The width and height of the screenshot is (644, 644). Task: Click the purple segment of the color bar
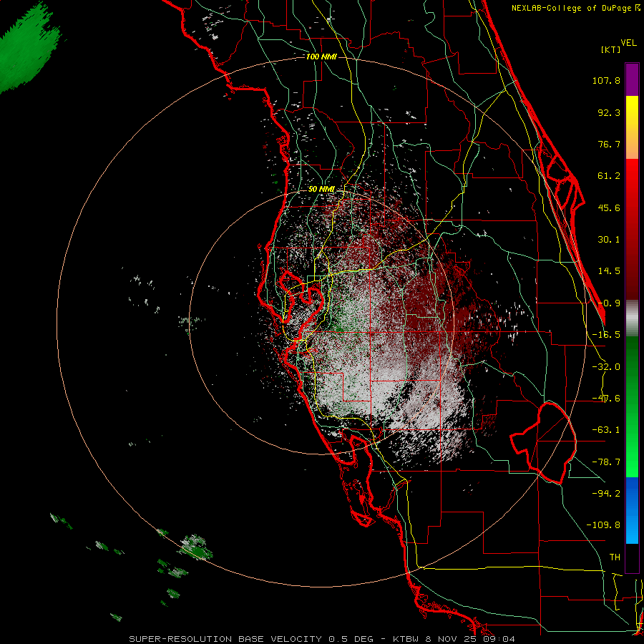[x=632, y=79]
